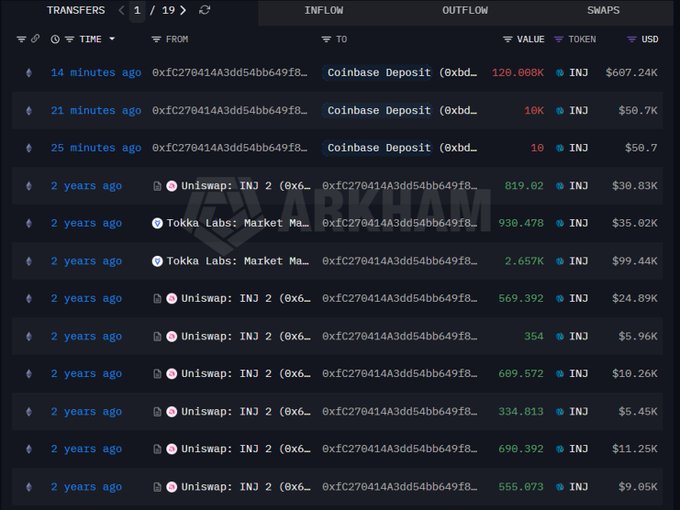This screenshot has width=680, height=510.
Task: Open the FROM column filter
Action: coord(156,39)
